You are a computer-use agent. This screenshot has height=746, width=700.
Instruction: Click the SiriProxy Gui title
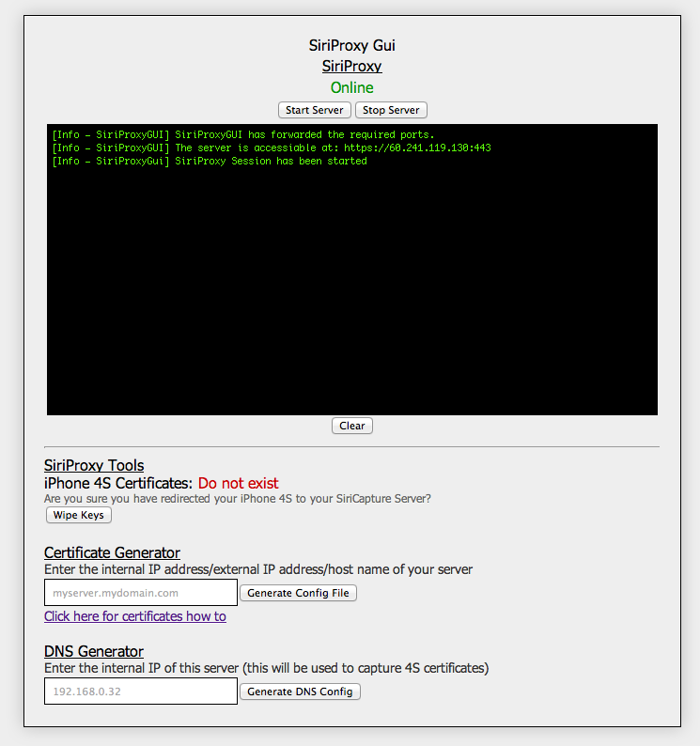(x=352, y=45)
